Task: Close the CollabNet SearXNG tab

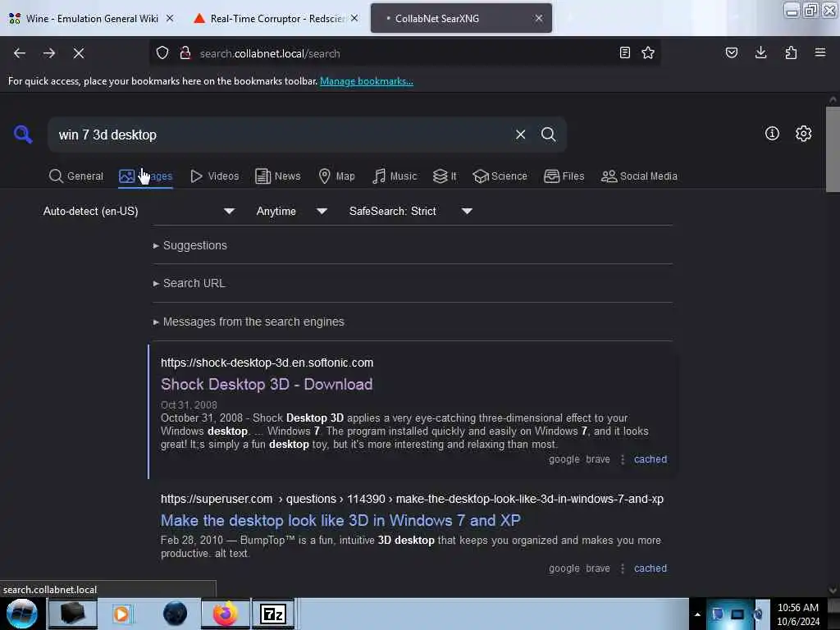Action: pyautogui.click(x=539, y=18)
